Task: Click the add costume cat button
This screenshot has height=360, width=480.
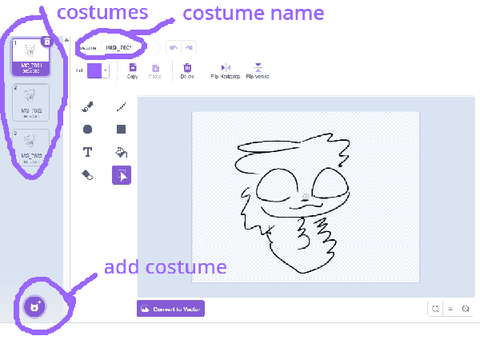Action: coord(35,307)
